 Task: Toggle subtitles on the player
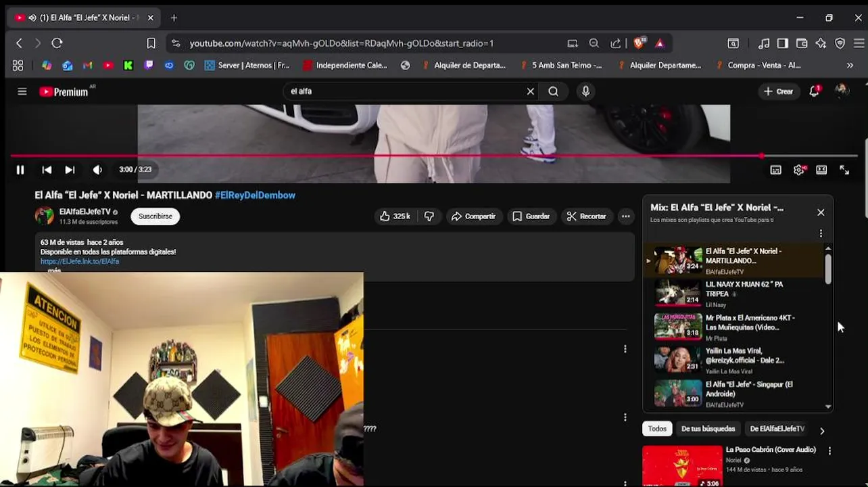point(775,170)
